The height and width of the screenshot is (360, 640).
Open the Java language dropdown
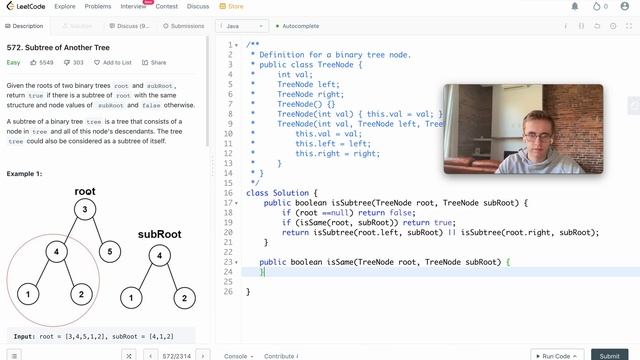coord(242,26)
